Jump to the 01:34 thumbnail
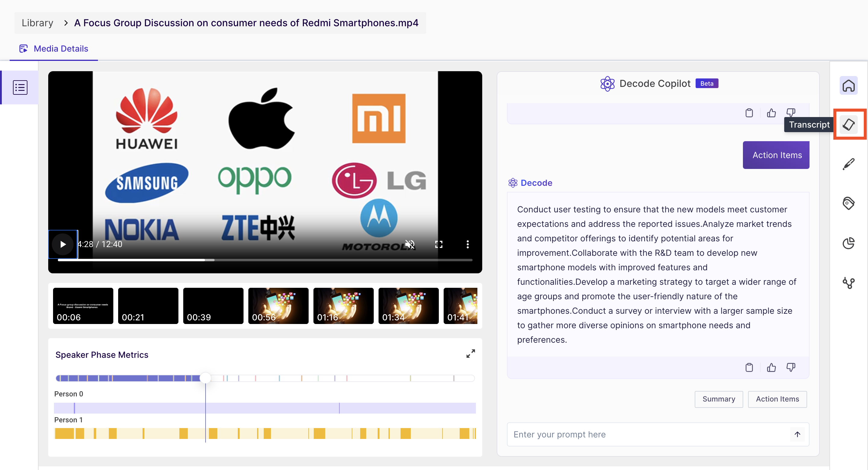Image resolution: width=868 pixels, height=470 pixels. [x=408, y=306]
